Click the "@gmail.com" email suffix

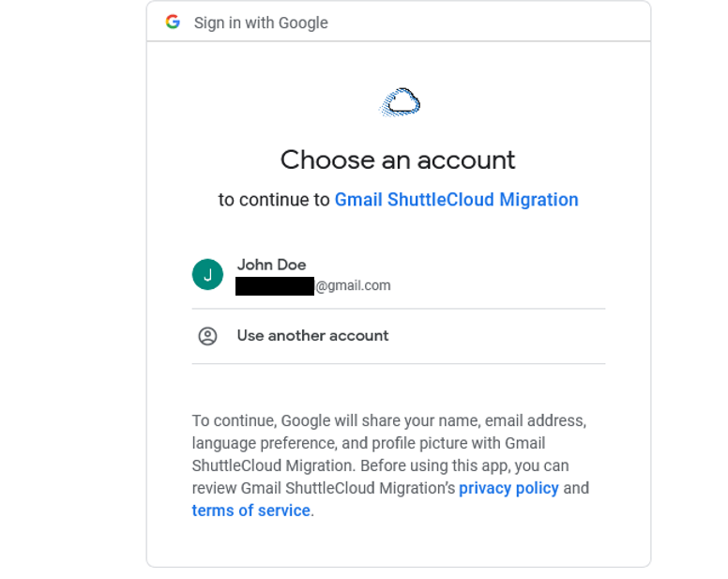click(354, 286)
